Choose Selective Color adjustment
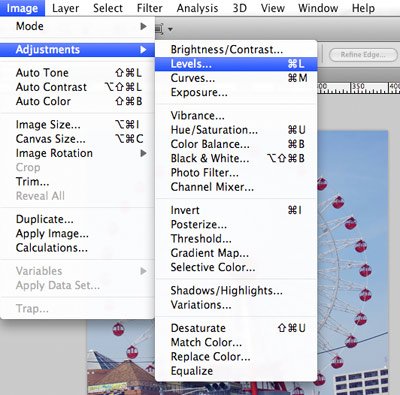Image resolution: width=400 pixels, height=395 pixels. click(x=236, y=267)
